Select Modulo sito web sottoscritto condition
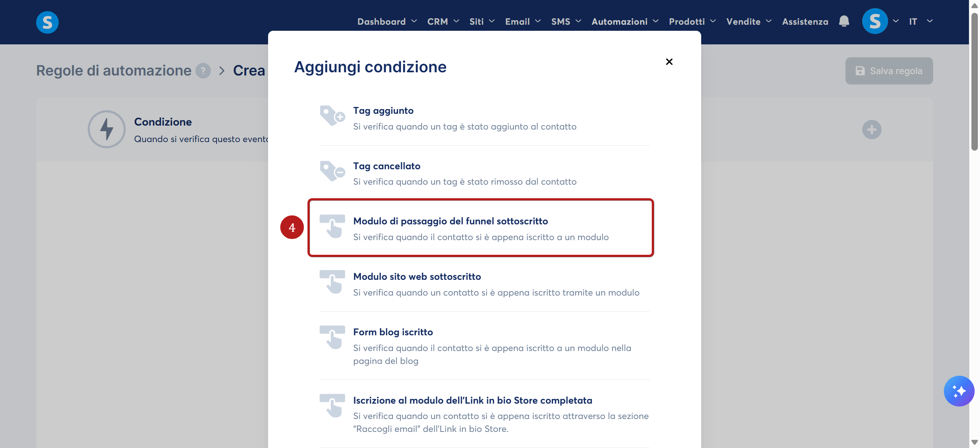980x448 pixels. 484,284
